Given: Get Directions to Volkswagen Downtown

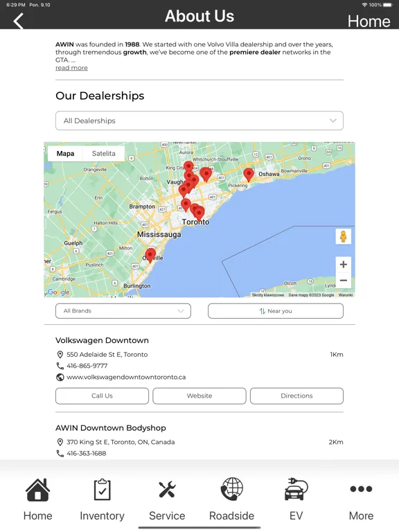Looking at the screenshot, I should point(297,396).
